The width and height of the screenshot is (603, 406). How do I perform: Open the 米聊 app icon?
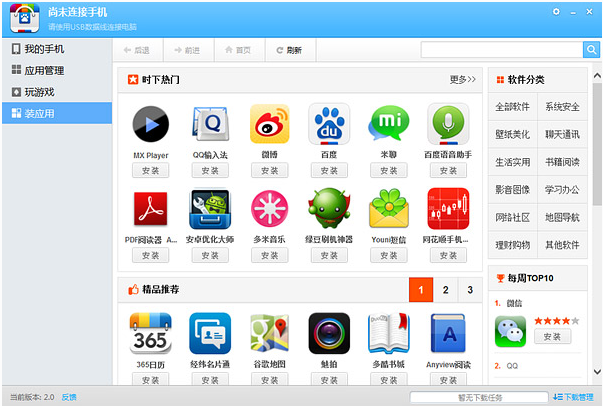point(389,124)
